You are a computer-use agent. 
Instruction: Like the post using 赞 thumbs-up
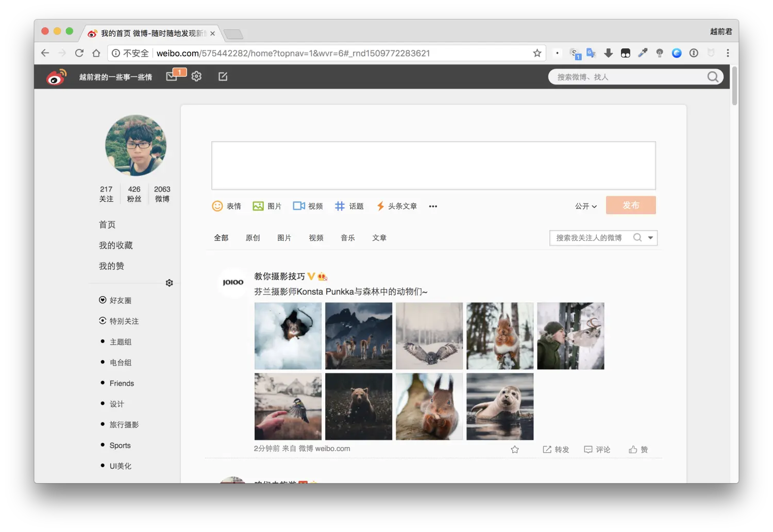pyautogui.click(x=638, y=450)
